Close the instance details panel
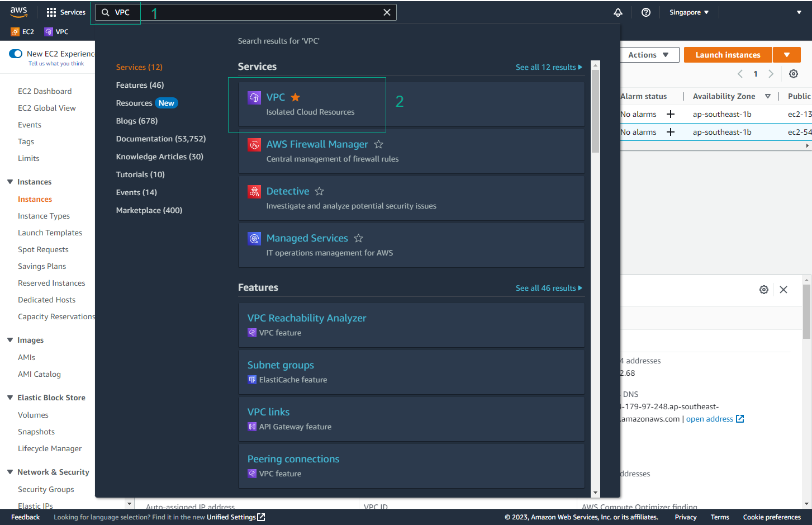812x525 pixels. [x=783, y=290]
